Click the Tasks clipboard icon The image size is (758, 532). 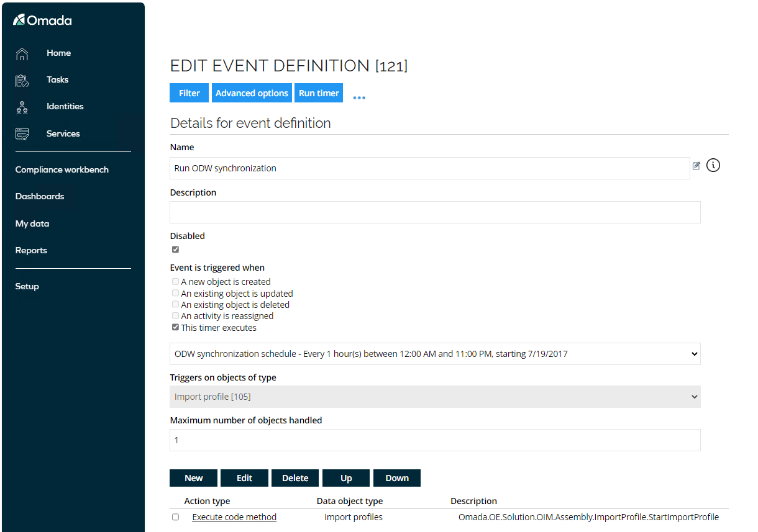(x=22, y=80)
